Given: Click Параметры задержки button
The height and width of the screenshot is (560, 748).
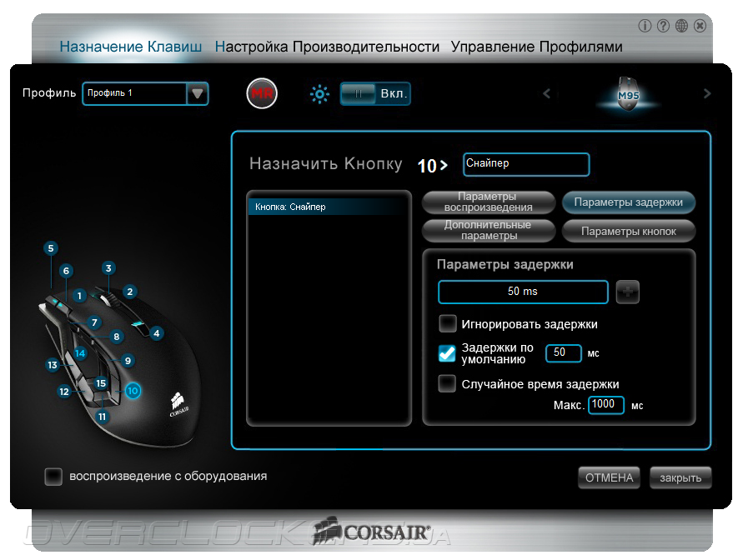Looking at the screenshot, I should tap(628, 202).
